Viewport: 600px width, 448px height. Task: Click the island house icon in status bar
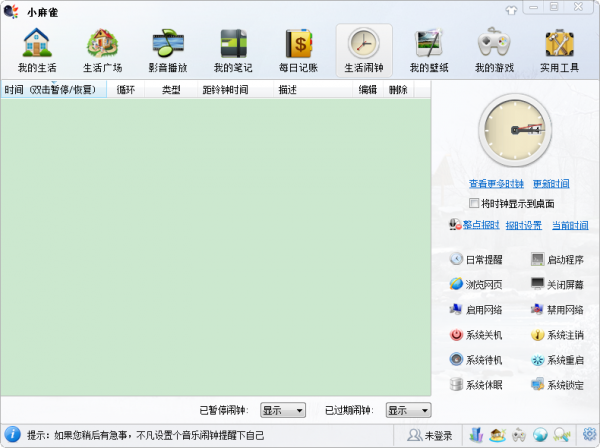coord(497,435)
